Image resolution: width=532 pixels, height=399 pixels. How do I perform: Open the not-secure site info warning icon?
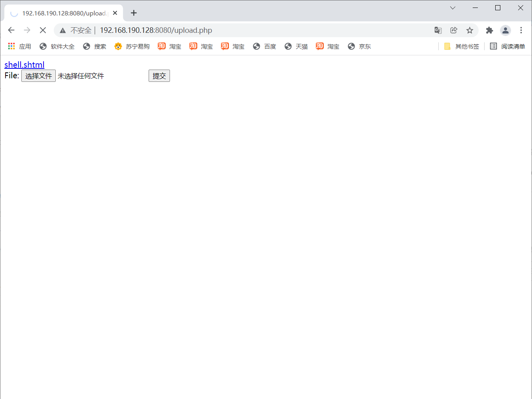(63, 30)
